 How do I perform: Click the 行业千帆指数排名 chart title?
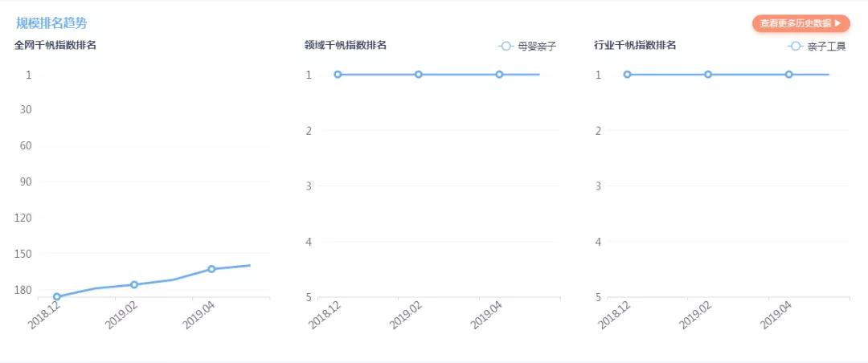pos(635,45)
